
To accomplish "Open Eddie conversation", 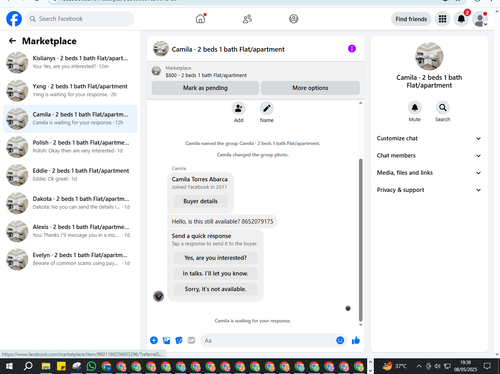I will tap(70, 175).
